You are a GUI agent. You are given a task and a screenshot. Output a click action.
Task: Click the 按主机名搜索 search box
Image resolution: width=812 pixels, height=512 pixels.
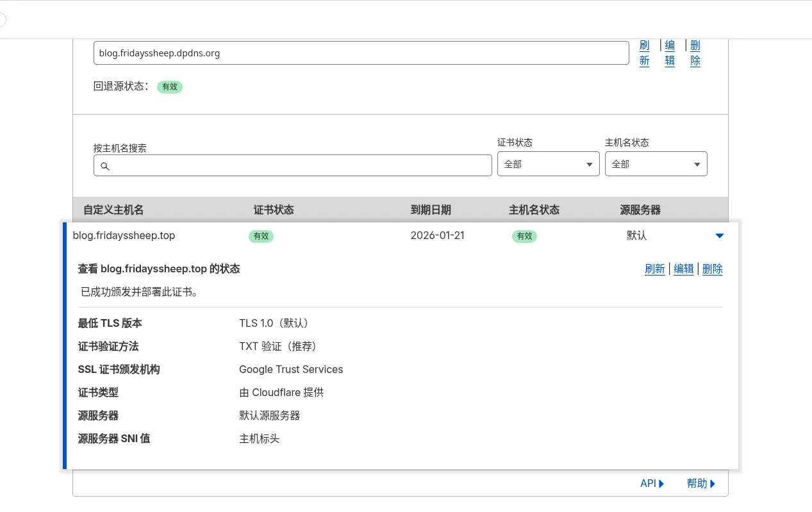click(x=293, y=165)
